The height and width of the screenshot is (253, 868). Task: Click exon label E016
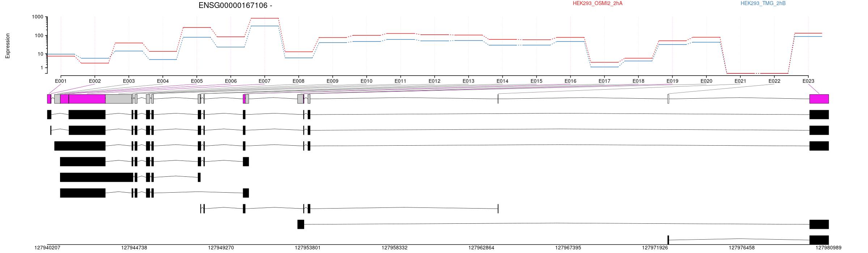pyautogui.click(x=570, y=81)
